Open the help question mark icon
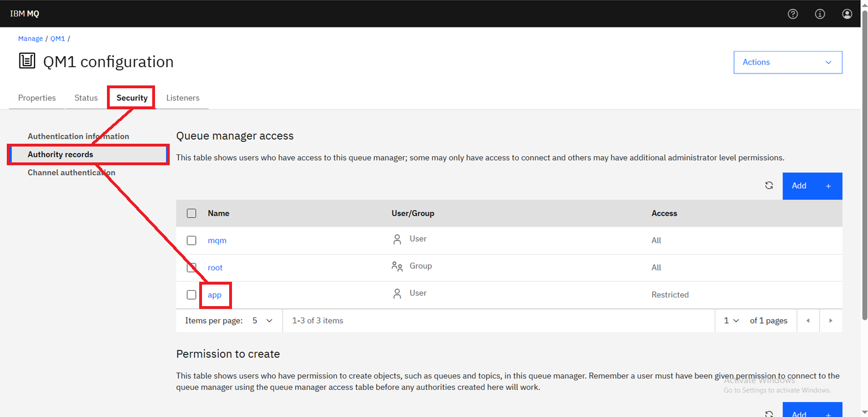The image size is (868, 417). [793, 14]
